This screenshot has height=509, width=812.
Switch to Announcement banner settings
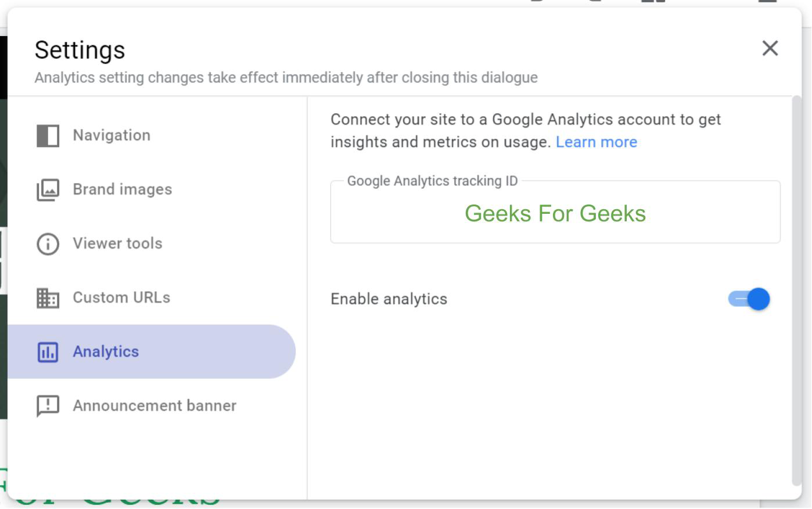tap(155, 406)
